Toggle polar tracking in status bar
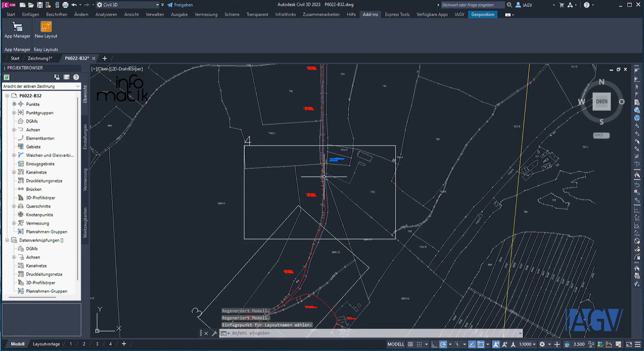Image resolution: width=644 pixels, height=351 pixels. point(443,344)
